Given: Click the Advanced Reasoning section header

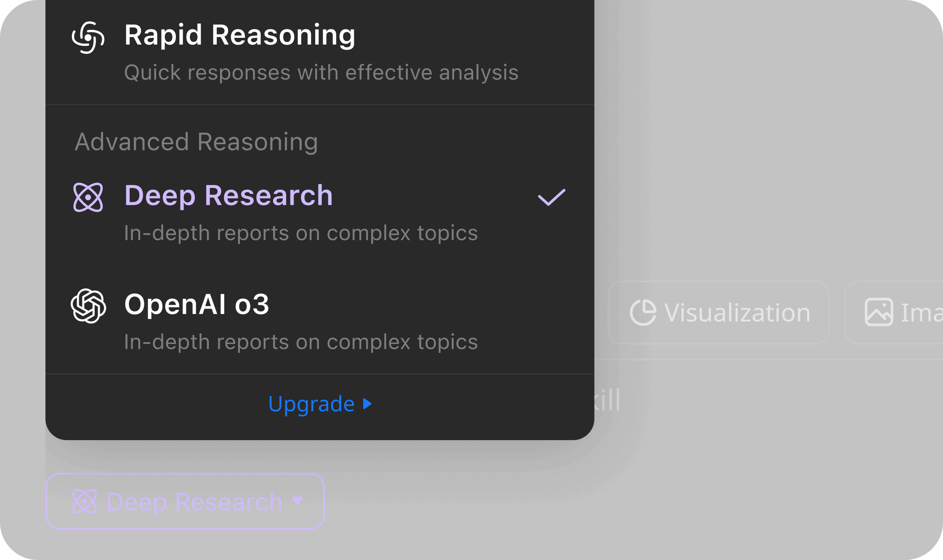Looking at the screenshot, I should pyautogui.click(x=196, y=142).
